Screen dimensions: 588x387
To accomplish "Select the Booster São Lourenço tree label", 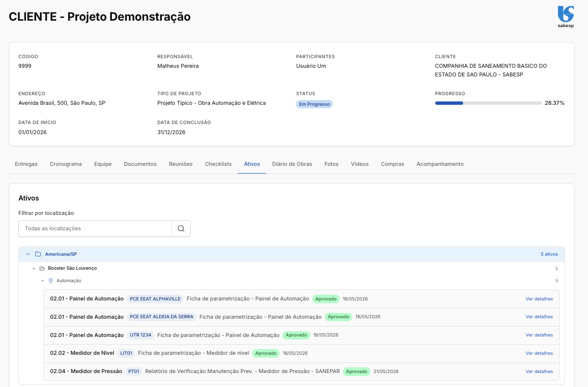I will 73,268.
